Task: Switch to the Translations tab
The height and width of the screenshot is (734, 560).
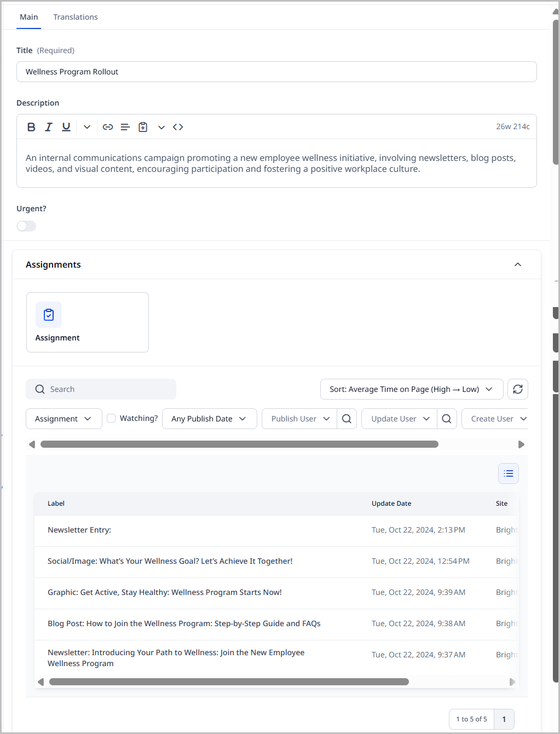Action: tap(75, 17)
